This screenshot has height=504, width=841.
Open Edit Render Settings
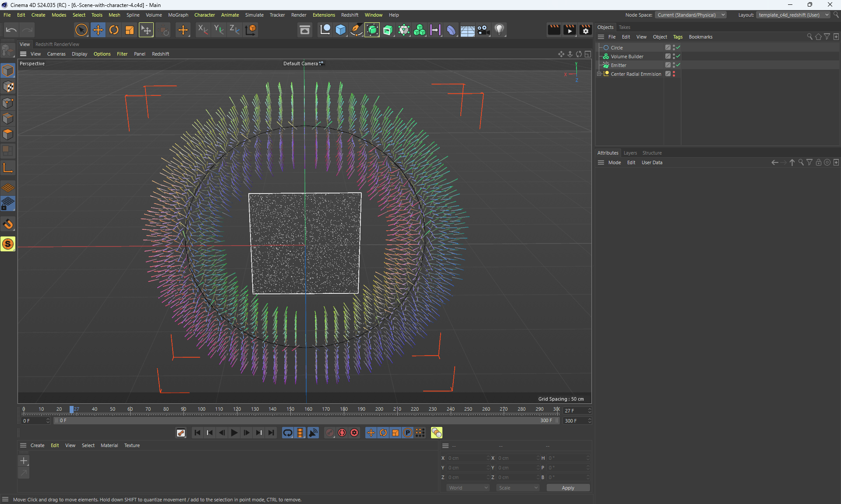point(585,30)
